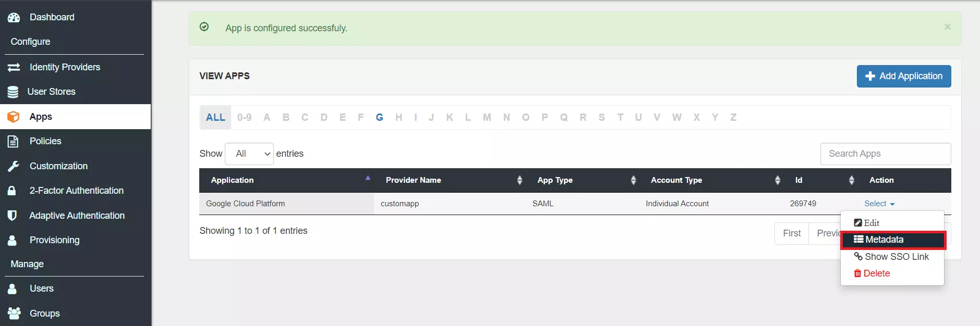This screenshot has height=326, width=980.
Task: Open Groups in the sidebar
Action: click(x=76, y=314)
